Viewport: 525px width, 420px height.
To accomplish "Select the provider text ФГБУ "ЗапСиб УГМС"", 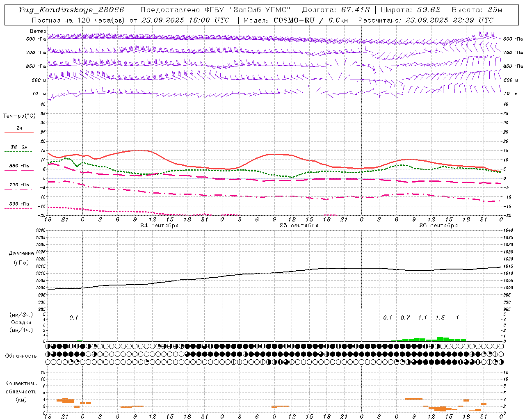I will point(247,10).
